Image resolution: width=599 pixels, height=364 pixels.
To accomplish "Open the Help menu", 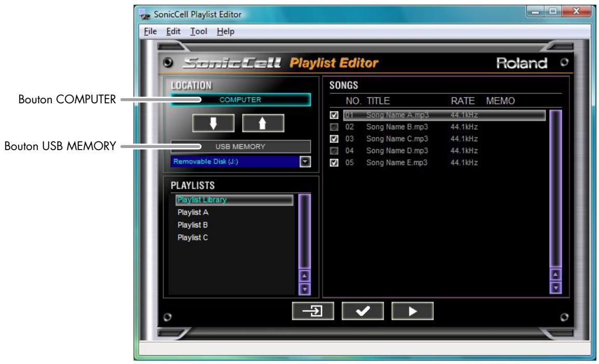I will pyautogui.click(x=225, y=31).
